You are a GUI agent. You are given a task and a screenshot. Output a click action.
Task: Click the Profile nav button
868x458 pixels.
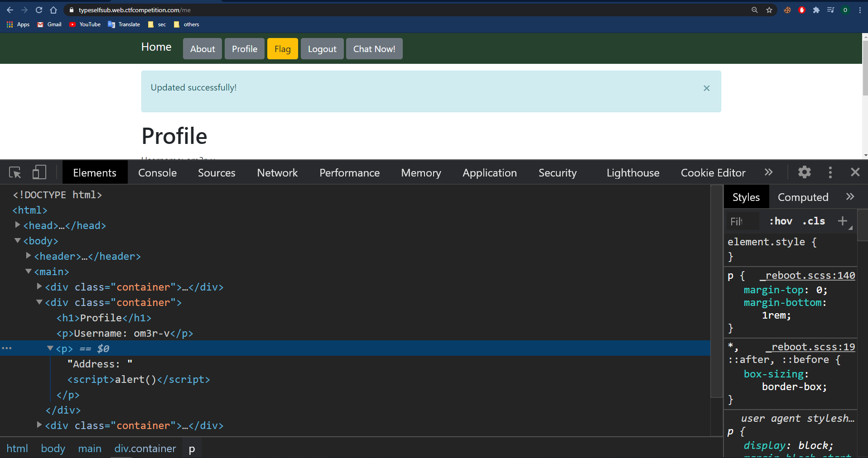[245, 49]
